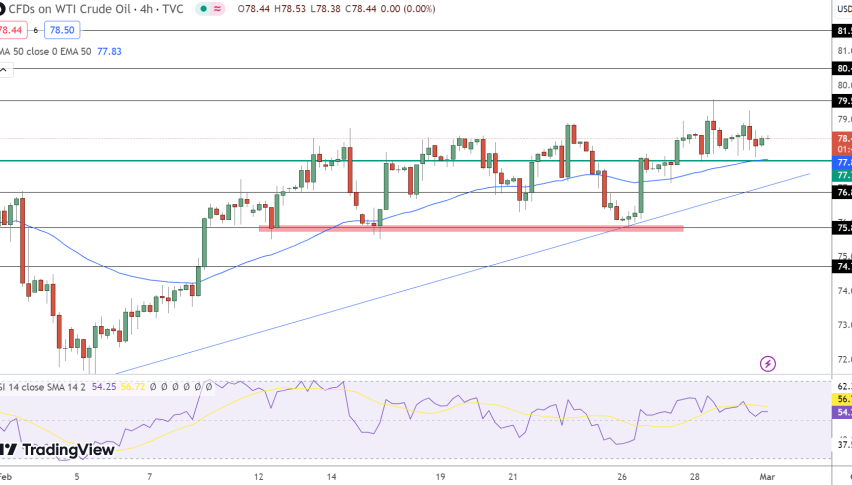Screen dimensions: 852x485
Task: Click the purple lightning events icon
Action: (x=768, y=363)
